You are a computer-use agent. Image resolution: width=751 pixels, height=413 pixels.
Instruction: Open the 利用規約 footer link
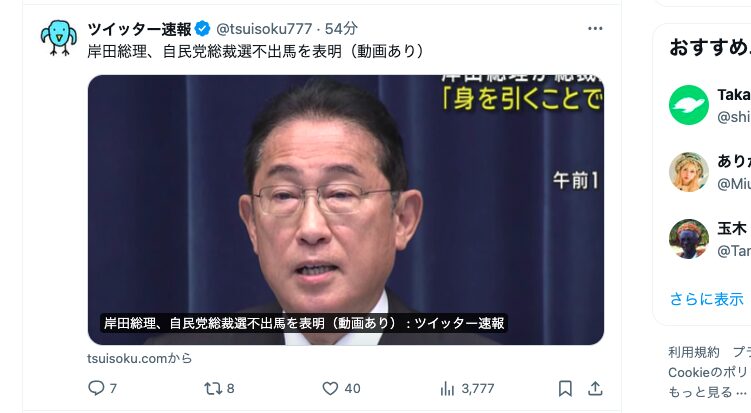click(x=694, y=352)
